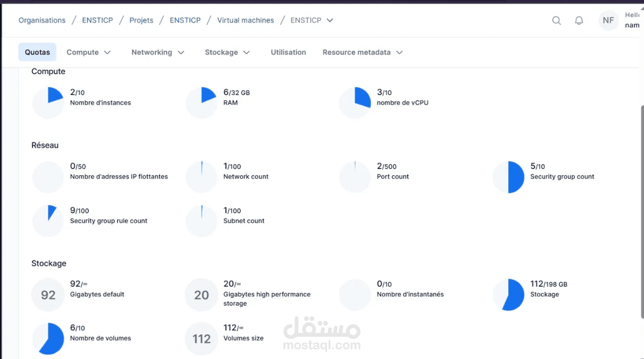Click the Réseau section heading
This screenshot has width=644, height=359.
[45, 145]
